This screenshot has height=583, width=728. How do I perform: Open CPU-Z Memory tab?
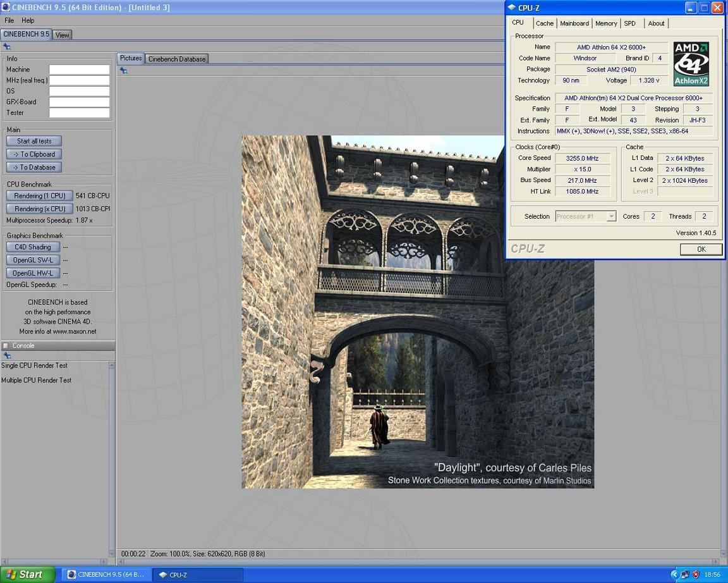click(606, 23)
